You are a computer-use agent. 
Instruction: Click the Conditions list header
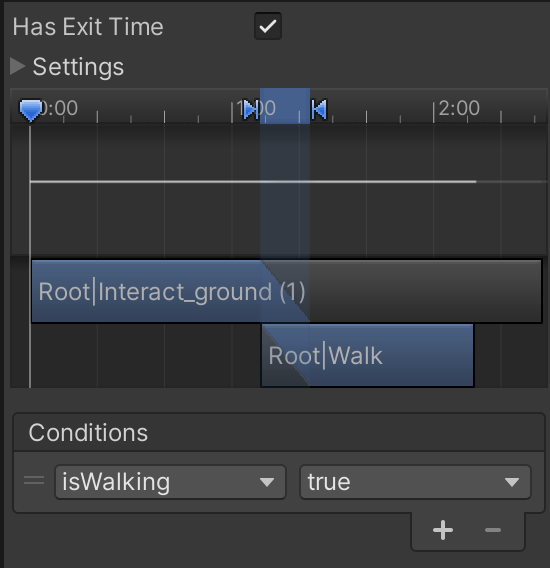[x=279, y=433]
